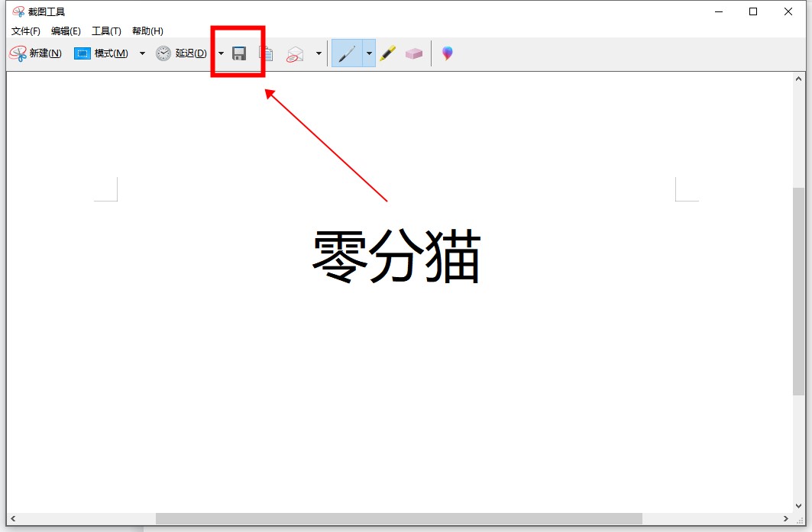The height and width of the screenshot is (532, 812).
Task: Open the 帮助(H) menu
Action: [147, 31]
